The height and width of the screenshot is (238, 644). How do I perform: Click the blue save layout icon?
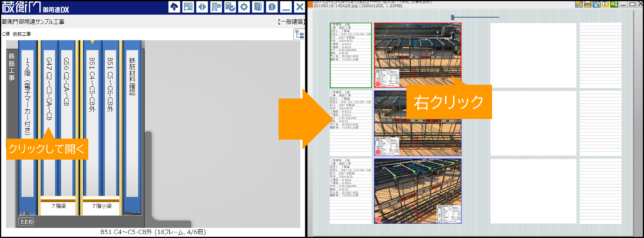click(x=597, y=4)
